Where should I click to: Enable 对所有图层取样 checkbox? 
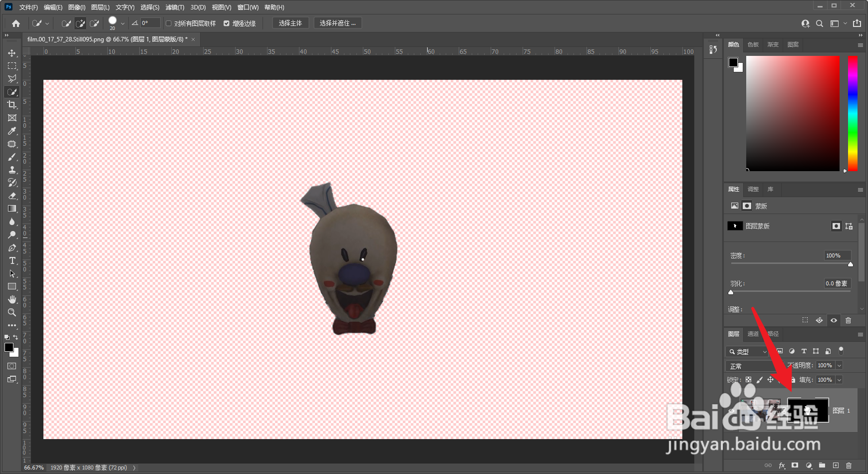(x=169, y=23)
